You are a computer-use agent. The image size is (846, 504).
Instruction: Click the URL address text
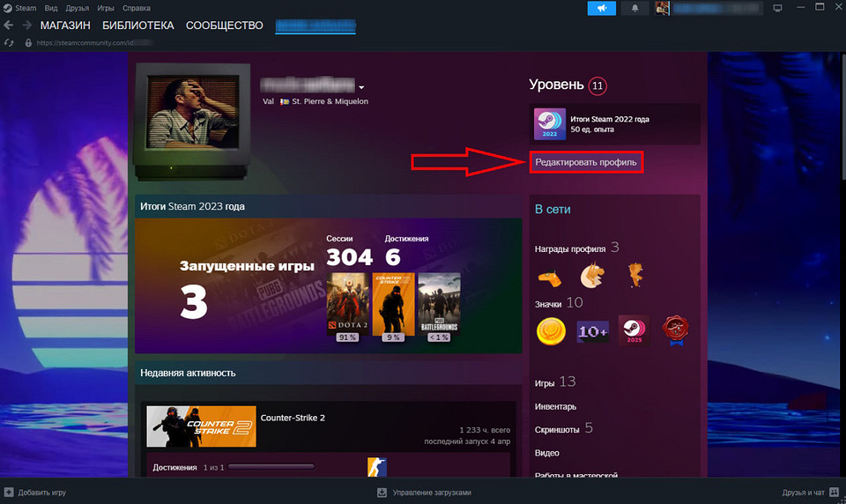click(x=85, y=42)
